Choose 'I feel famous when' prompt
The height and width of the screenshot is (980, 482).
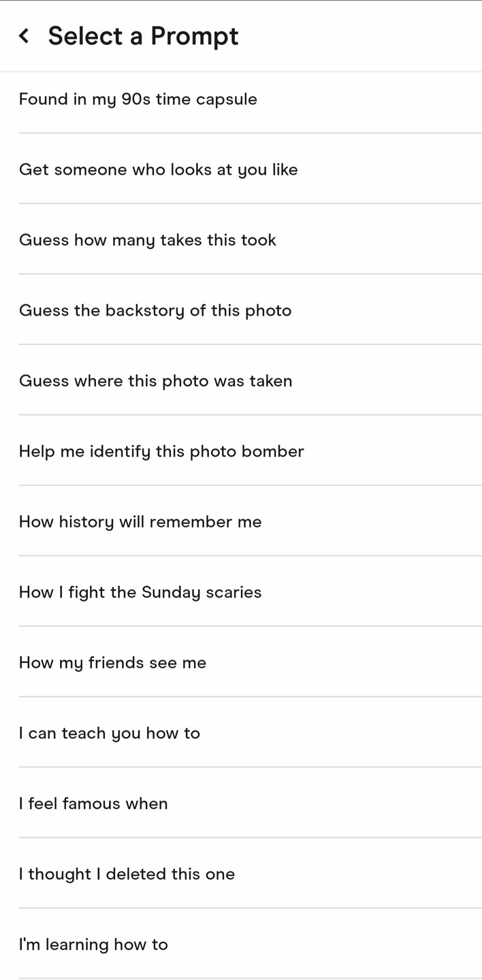(x=241, y=803)
